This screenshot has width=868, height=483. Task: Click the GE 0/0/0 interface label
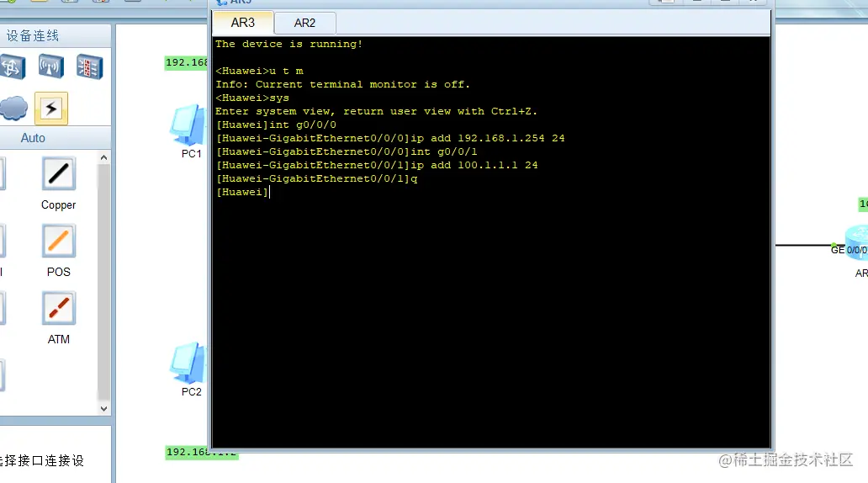[x=849, y=250]
